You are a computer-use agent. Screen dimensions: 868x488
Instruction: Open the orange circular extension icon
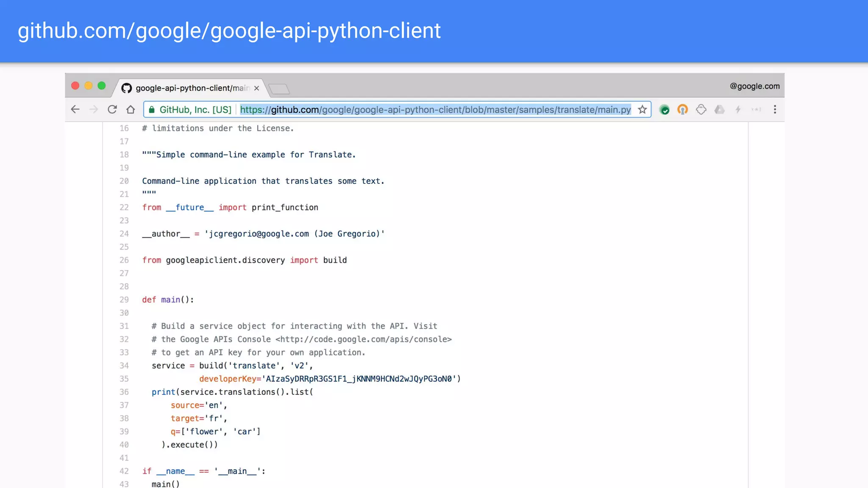[683, 110]
